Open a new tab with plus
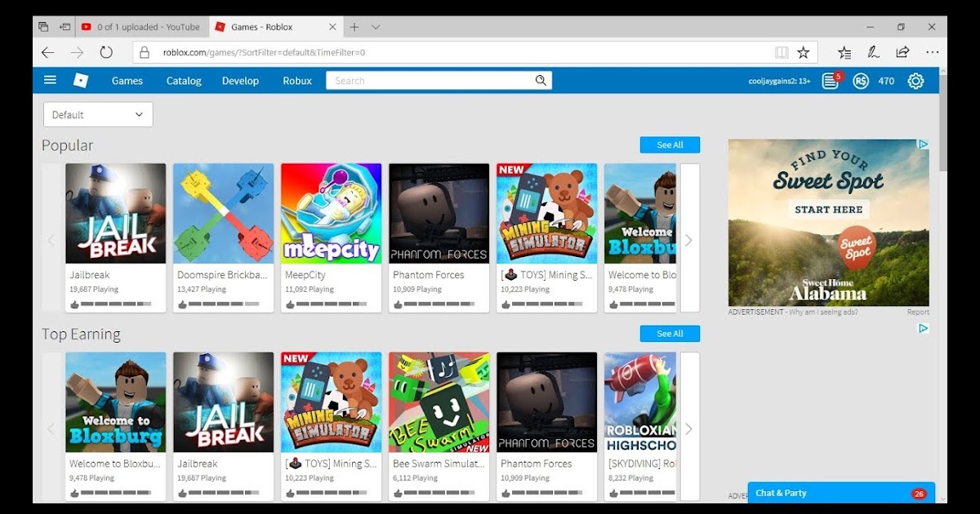The width and height of the screenshot is (980, 514). (354, 27)
